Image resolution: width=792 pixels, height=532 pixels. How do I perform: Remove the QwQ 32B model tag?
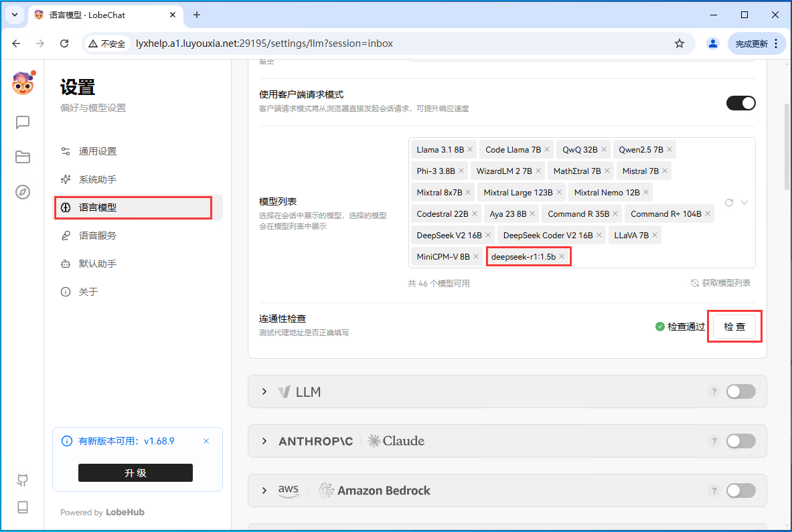[604, 149]
